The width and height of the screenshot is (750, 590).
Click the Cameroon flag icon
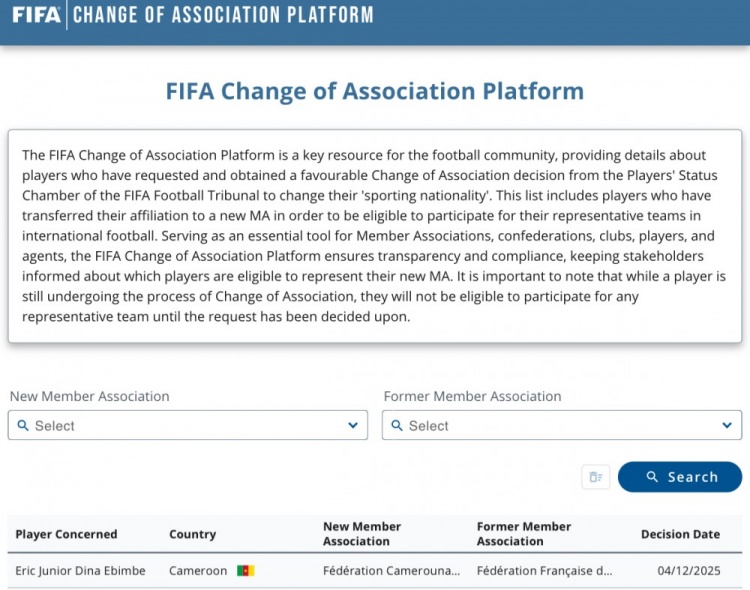pyautogui.click(x=245, y=571)
